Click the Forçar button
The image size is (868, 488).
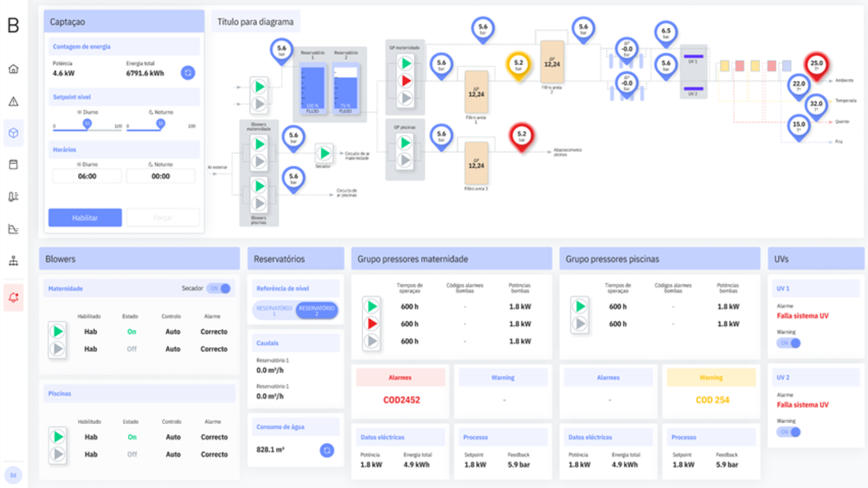pos(163,218)
